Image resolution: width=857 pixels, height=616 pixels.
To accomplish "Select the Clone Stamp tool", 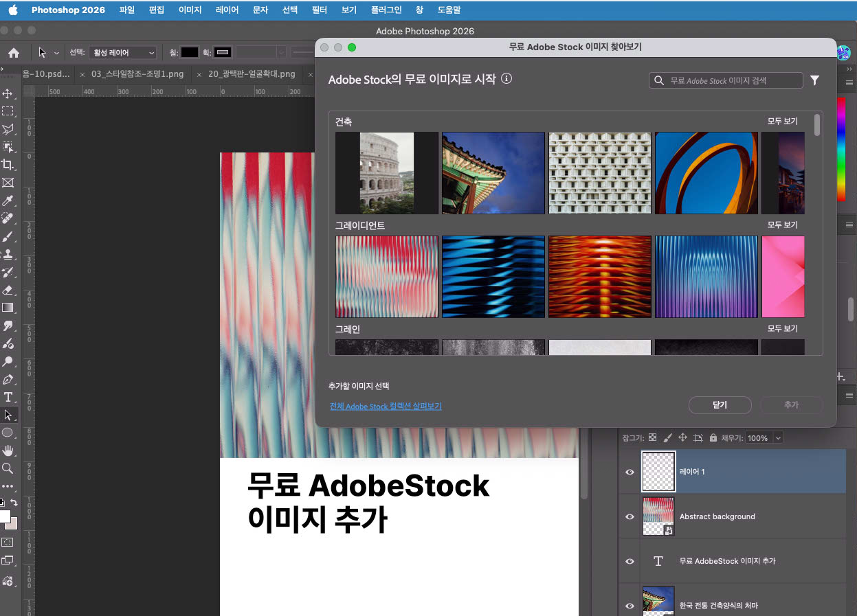I will coord(8,254).
